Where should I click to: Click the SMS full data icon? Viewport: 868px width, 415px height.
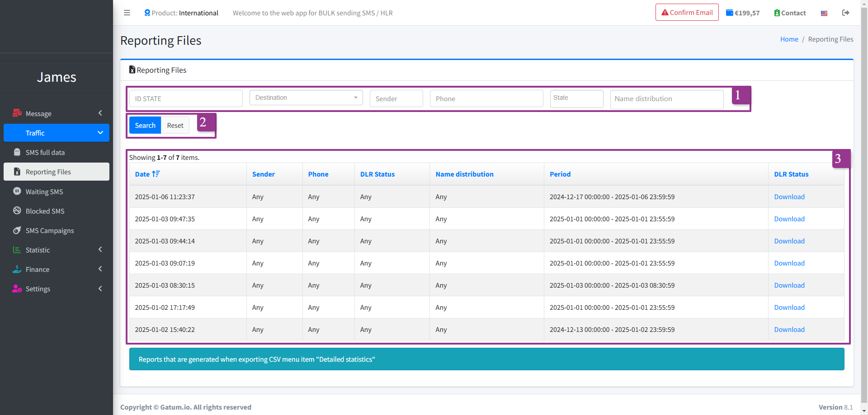17,152
